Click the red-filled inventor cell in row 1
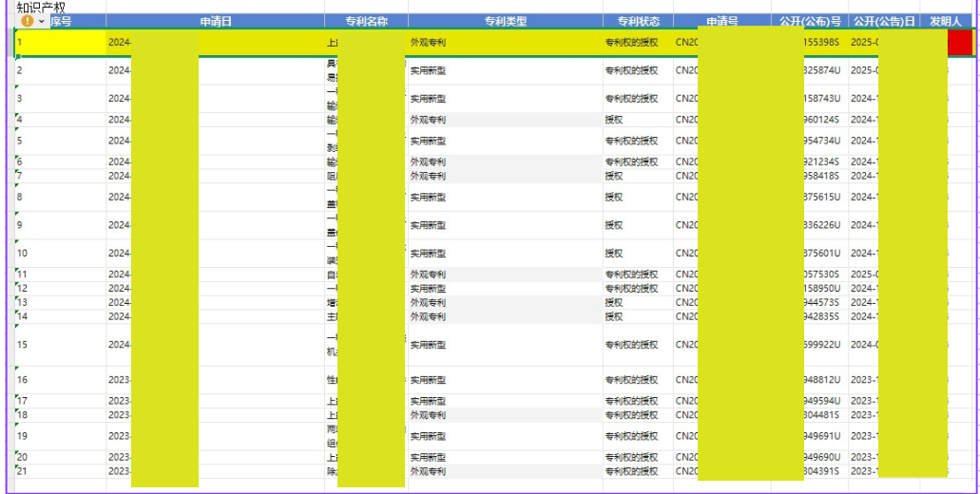980x494 pixels. tap(960, 43)
